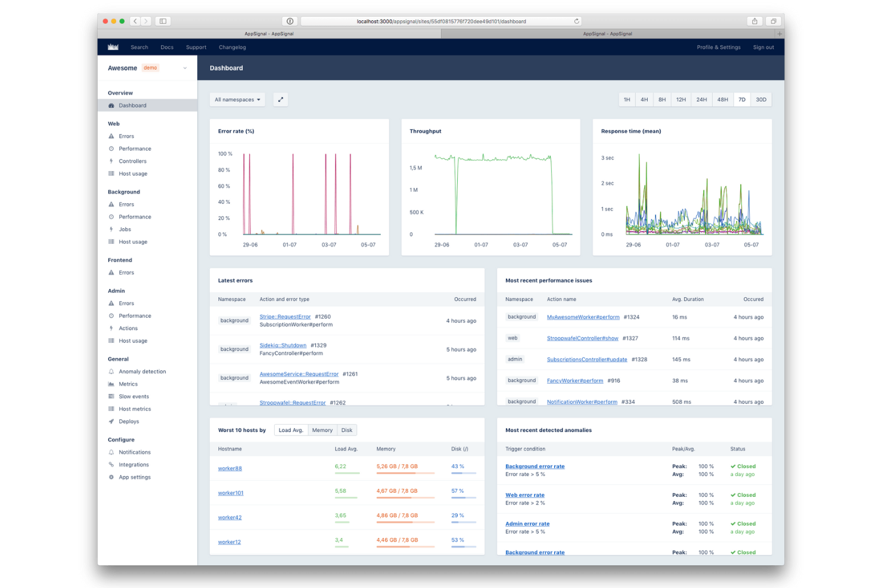882x588 pixels.
Task: Click the Stripe::RequestError link
Action: click(285, 316)
